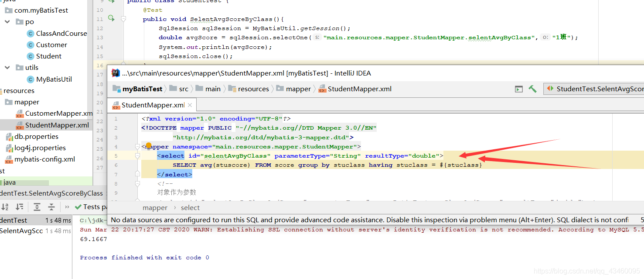The width and height of the screenshot is (644, 279).
Task: Select StudentMapper.xml in project tree
Action: (57, 125)
